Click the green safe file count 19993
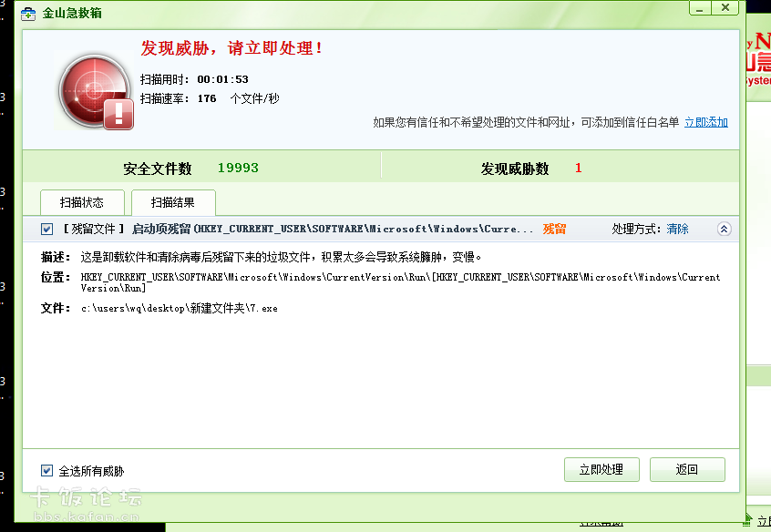The image size is (771, 532). pos(238,169)
